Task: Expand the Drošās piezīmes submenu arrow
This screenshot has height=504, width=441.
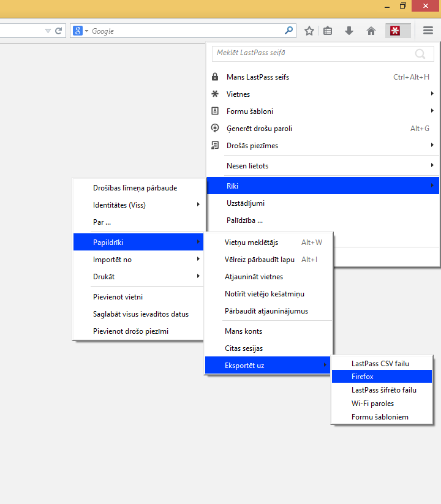Action: [x=432, y=145]
